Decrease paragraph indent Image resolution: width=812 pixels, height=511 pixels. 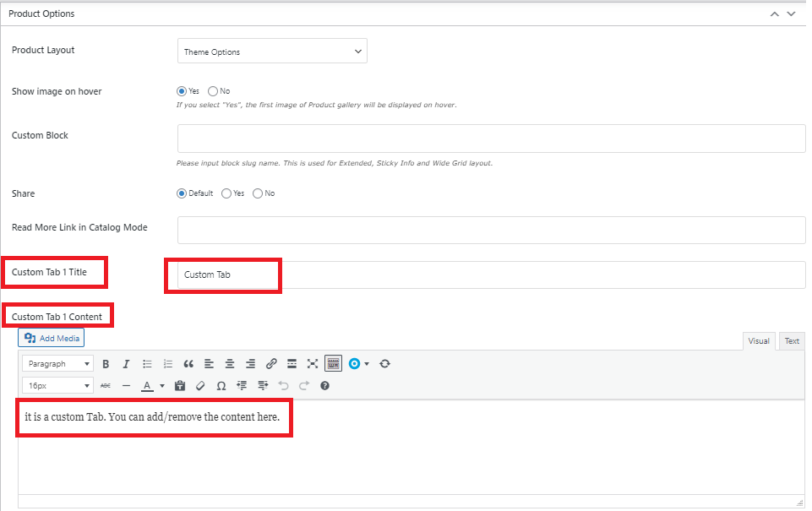click(x=242, y=386)
